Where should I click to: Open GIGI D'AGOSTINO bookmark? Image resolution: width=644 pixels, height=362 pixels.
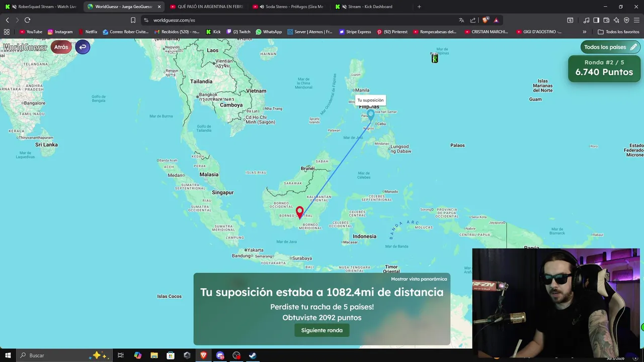click(539, 32)
